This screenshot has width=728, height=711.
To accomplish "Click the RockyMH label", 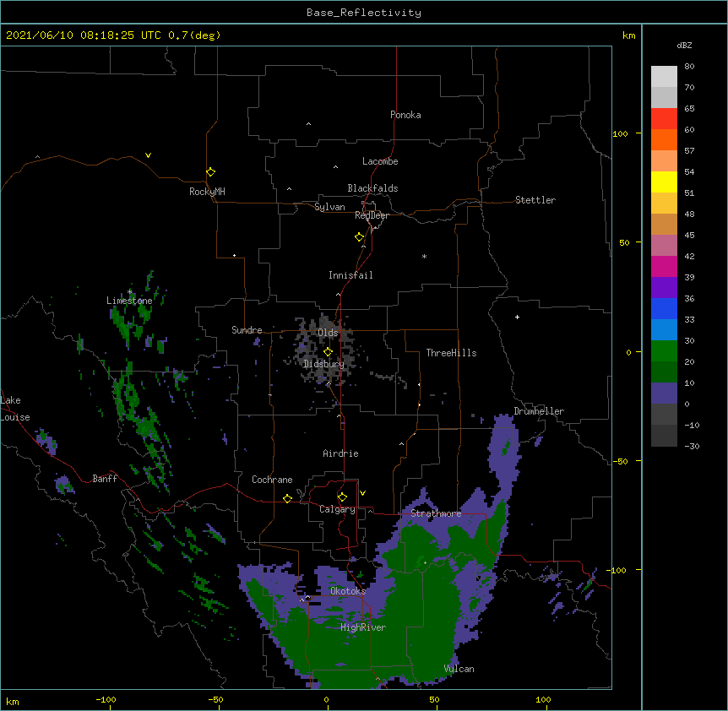I will click(x=207, y=192).
